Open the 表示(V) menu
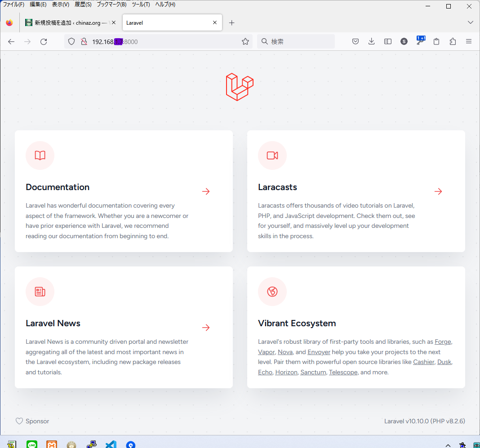This screenshot has width=480, height=448. [x=60, y=4]
